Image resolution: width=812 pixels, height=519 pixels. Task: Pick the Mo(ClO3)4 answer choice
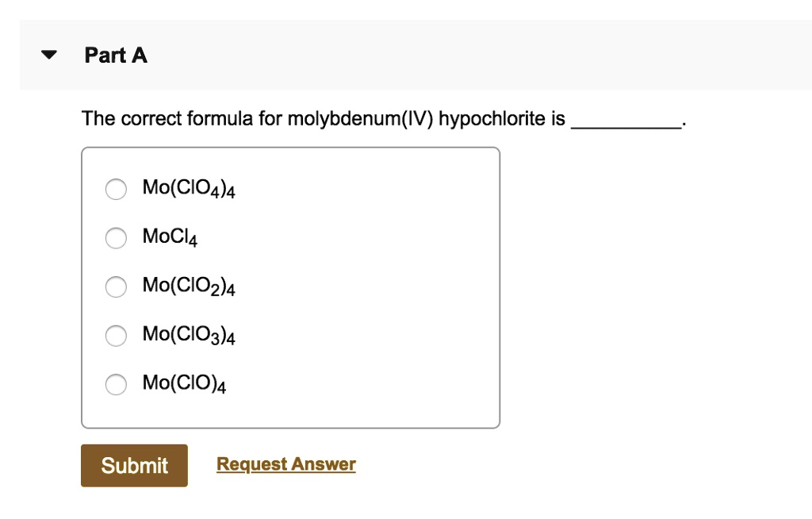click(116, 336)
